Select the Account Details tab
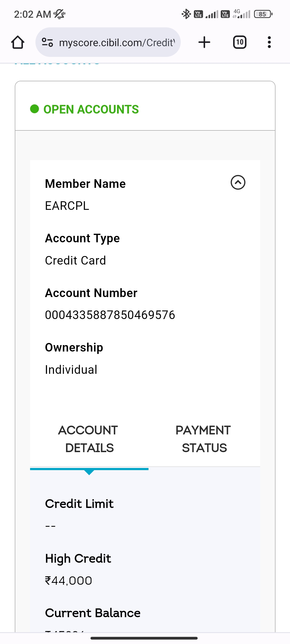290x644 pixels. pos(89,439)
